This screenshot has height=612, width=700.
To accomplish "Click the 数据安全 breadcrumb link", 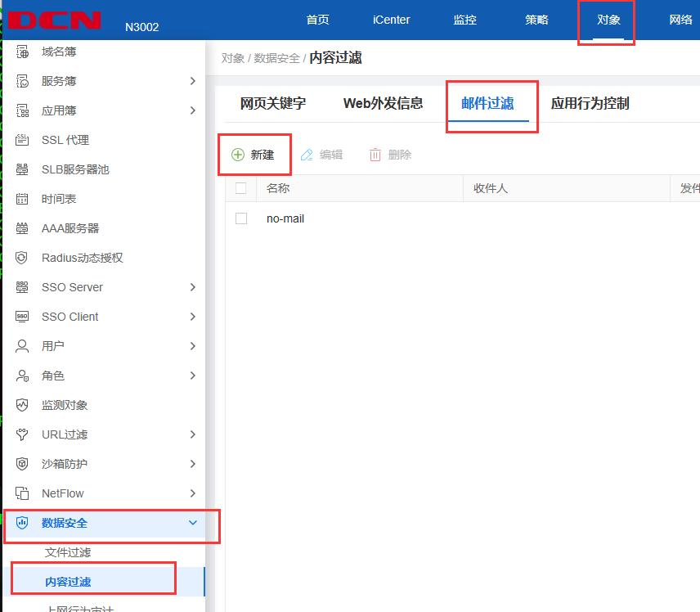I will [276, 59].
